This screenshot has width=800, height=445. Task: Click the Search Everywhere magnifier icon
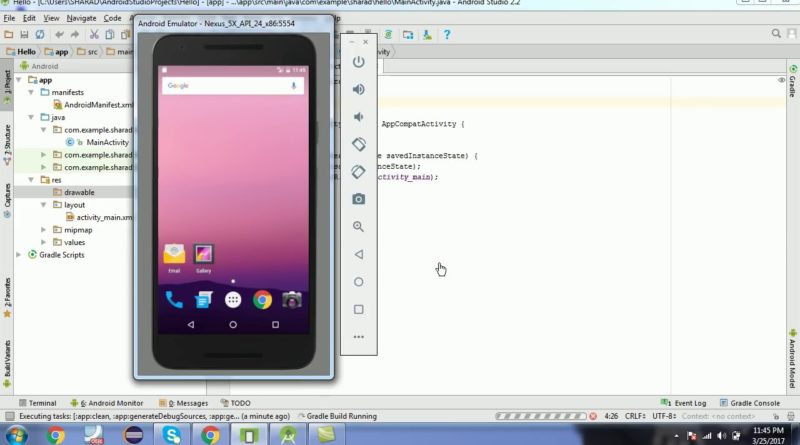click(x=776, y=34)
